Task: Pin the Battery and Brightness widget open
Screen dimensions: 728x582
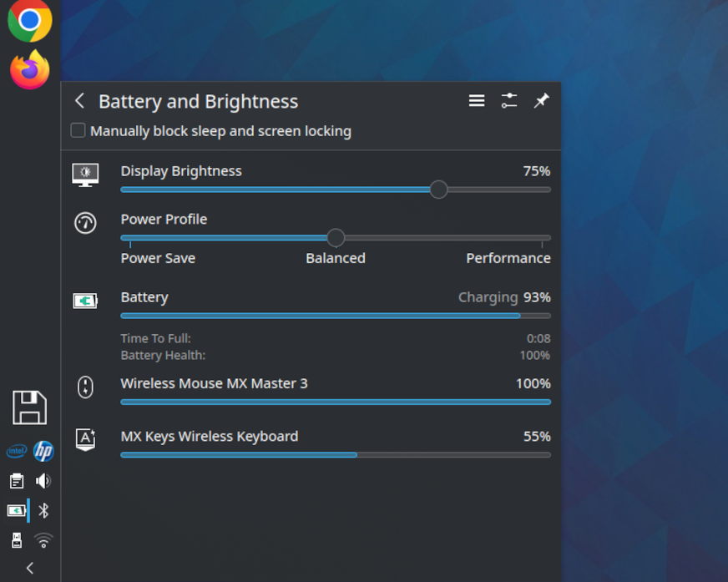Action: pos(541,100)
